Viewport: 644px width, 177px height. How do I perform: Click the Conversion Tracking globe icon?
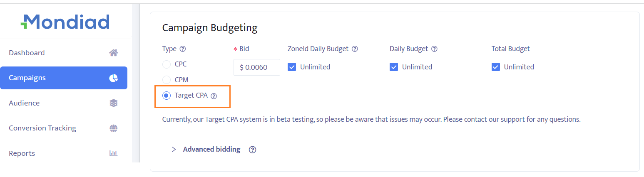point(113,128)
